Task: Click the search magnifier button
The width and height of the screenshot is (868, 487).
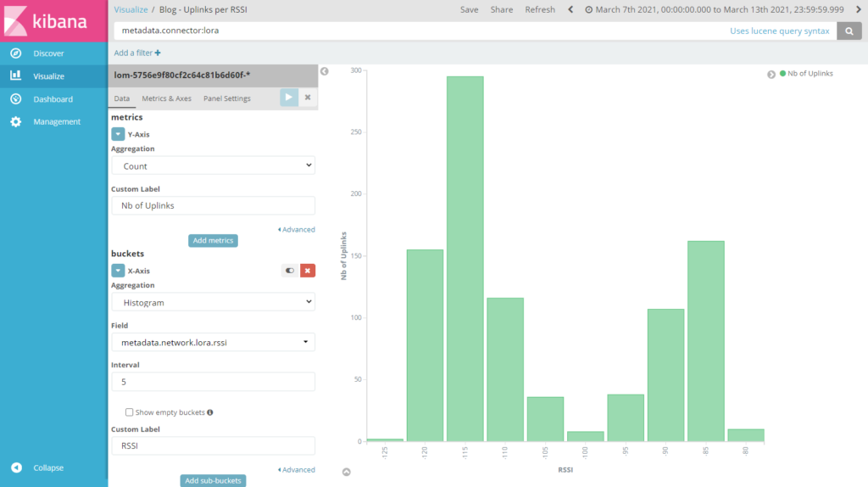Action: (849, 31)
